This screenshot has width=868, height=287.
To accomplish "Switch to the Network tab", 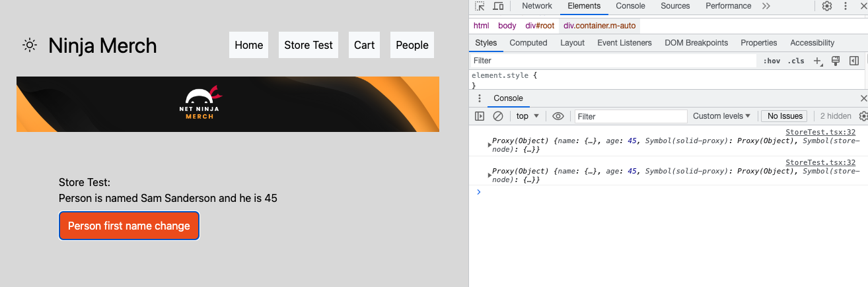I will tap(536, 6).
